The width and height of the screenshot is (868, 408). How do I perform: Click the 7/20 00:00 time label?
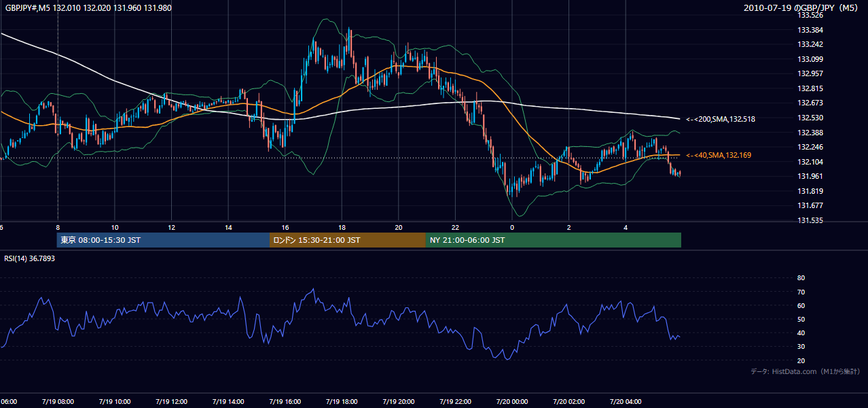512,401
